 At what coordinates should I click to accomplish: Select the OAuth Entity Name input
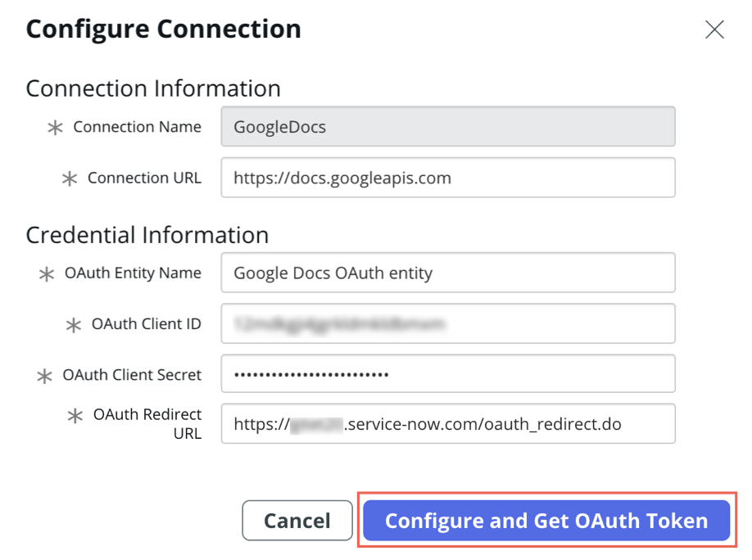448,273
